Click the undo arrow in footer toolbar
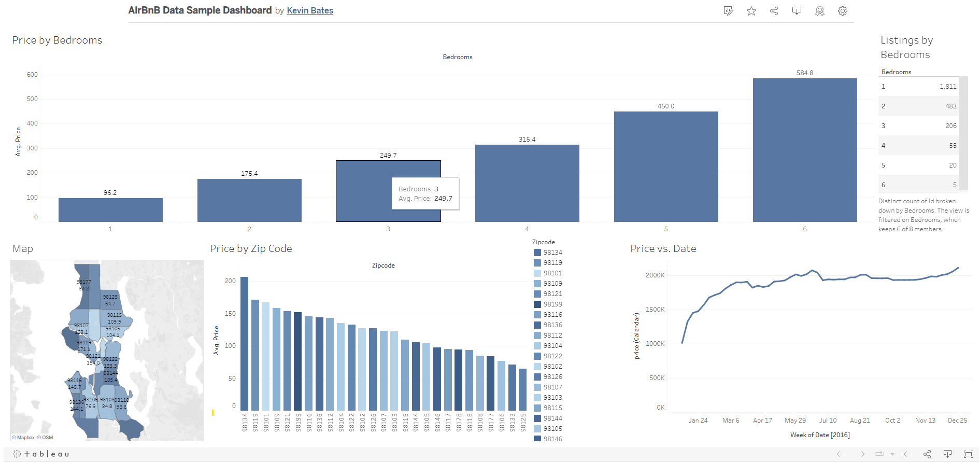 click(840, 454)
